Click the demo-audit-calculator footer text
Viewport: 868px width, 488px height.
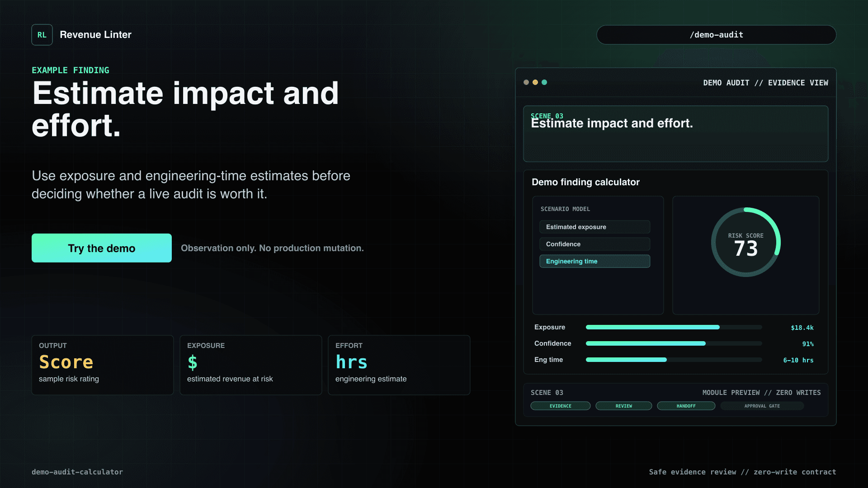point(77,472)
